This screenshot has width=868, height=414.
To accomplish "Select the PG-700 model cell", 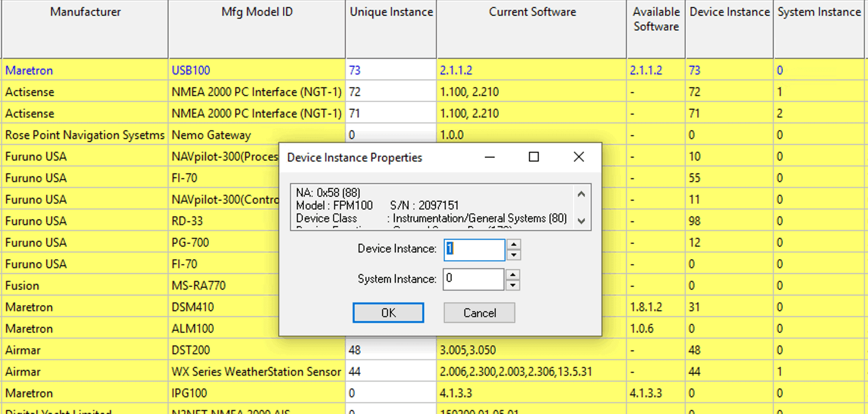I will [223, 242].
